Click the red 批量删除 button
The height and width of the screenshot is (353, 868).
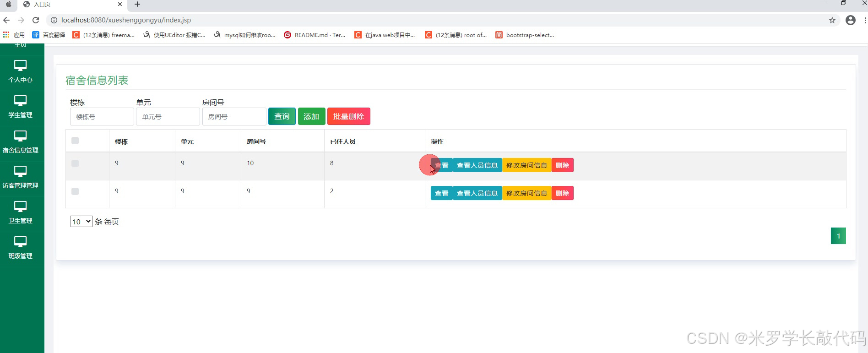tap(349, 116)
